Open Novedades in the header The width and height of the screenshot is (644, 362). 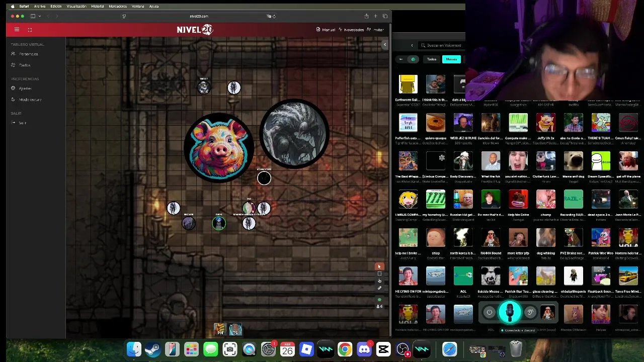[x=351, y=30]
